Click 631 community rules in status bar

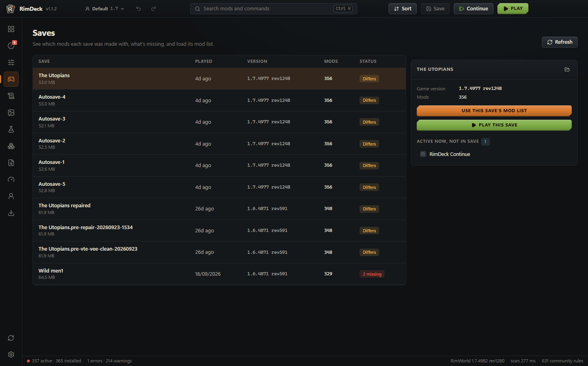563,361
